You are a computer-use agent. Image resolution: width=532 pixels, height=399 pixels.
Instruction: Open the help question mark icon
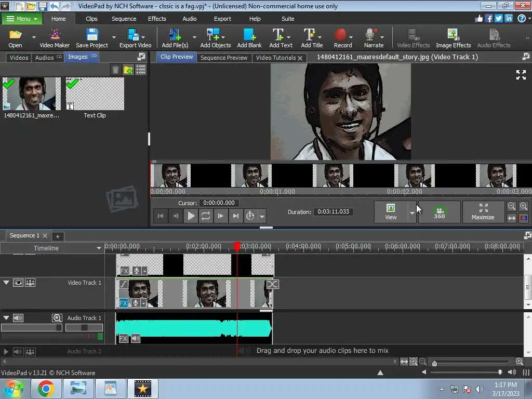[522, 19]
